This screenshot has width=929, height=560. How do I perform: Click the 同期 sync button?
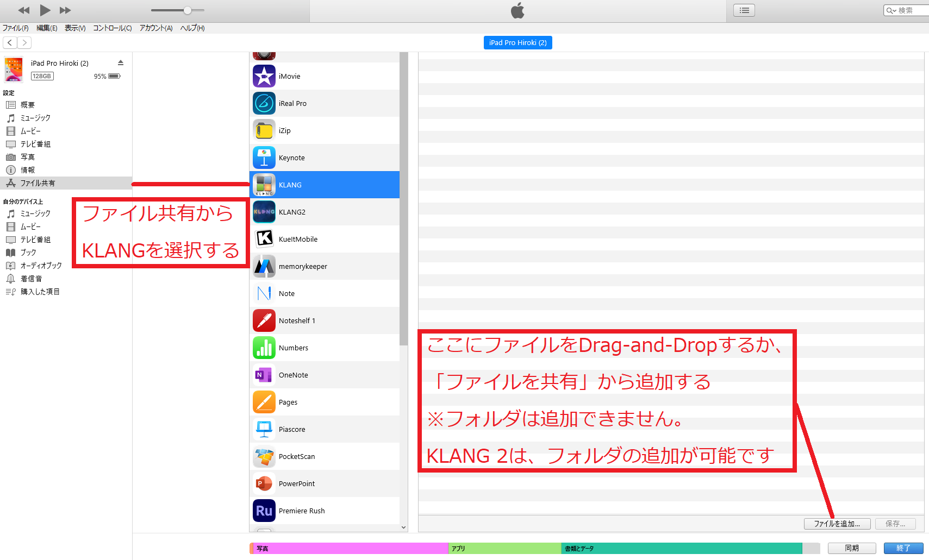(851, 548)
